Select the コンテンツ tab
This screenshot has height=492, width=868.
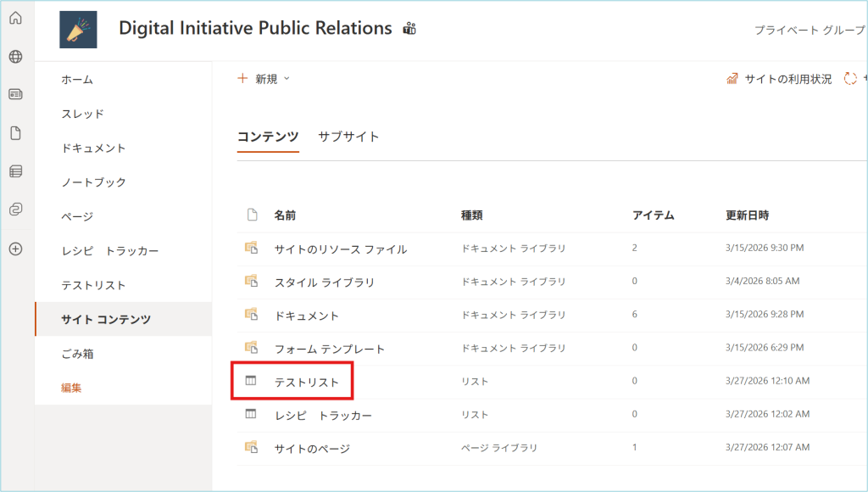pyautogui.click(x=268, y=137)
